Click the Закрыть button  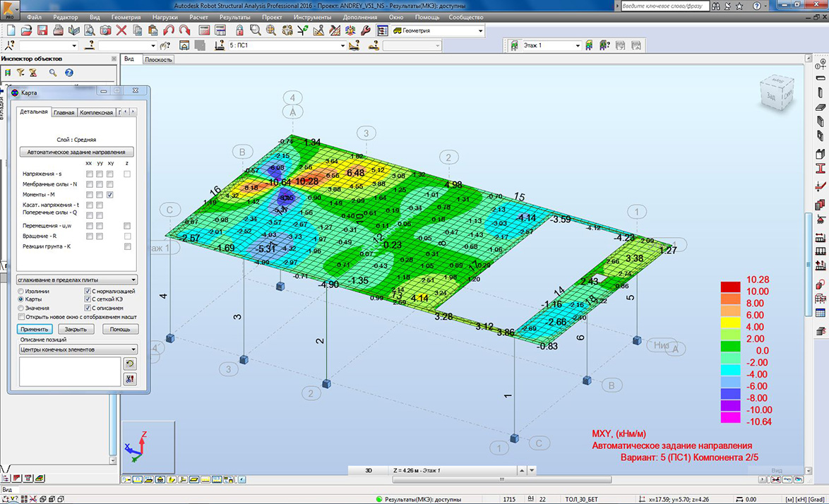click(76, 329)
